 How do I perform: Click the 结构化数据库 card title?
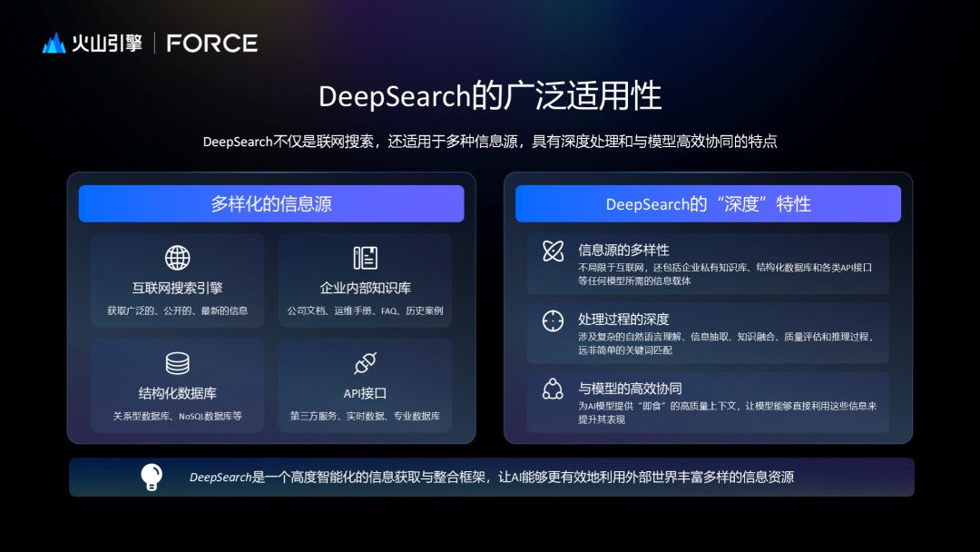(178, 393)
